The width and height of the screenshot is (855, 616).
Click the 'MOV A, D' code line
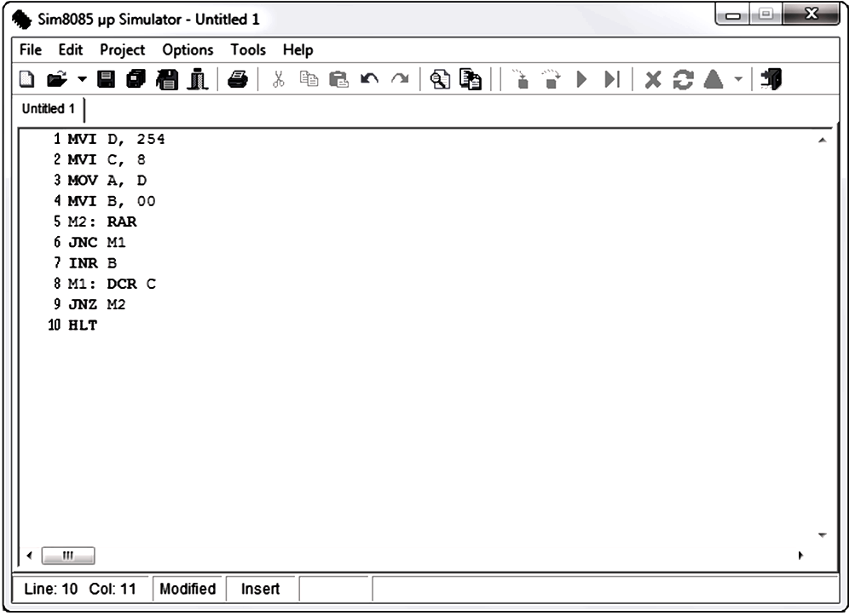click(x=107, y=181)
